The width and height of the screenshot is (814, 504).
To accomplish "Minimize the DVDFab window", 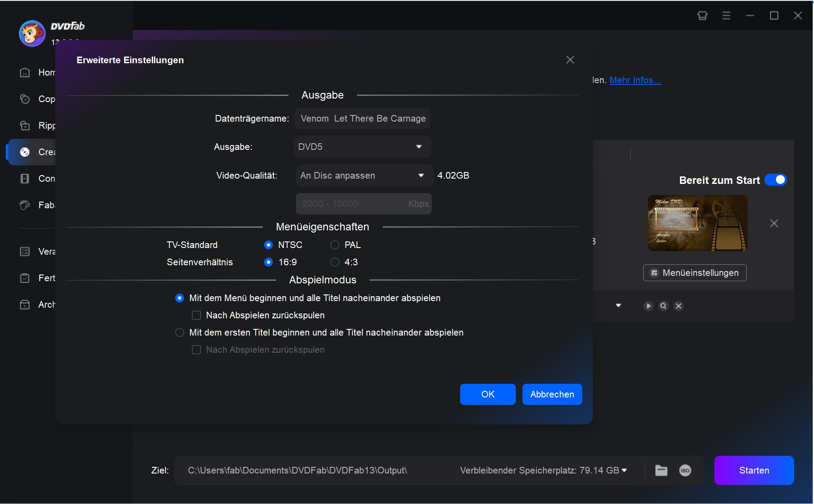I will click(x=750, y=16).
